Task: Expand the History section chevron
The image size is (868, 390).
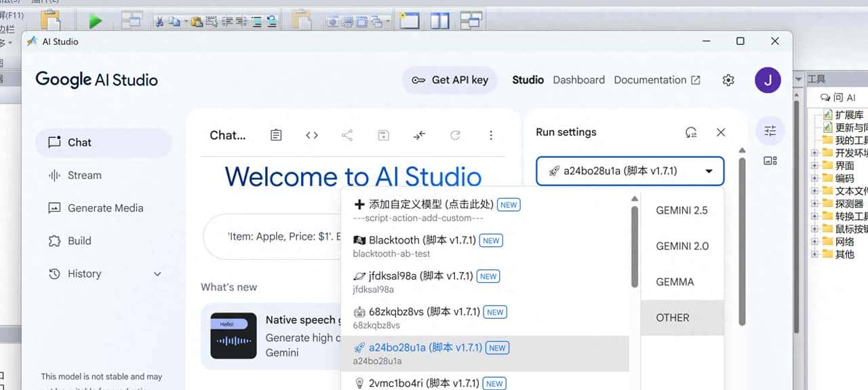Action: click(x=157, y=274)
